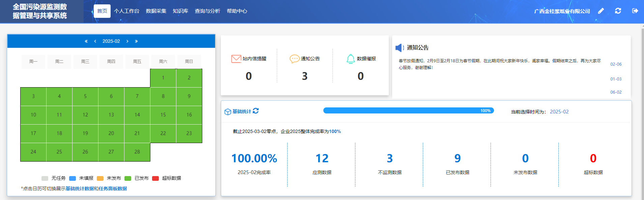Refresh the 基础统计 panel using its icon
The image size is (644, 200).
click(256, 111)
